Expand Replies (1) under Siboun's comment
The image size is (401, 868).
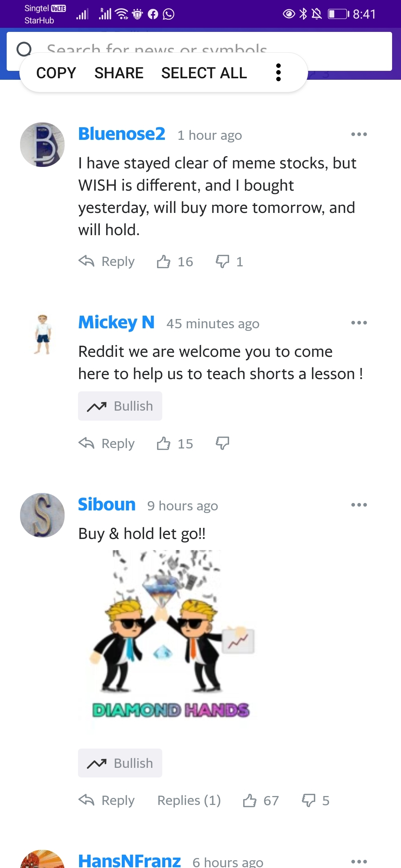(189, 800)
